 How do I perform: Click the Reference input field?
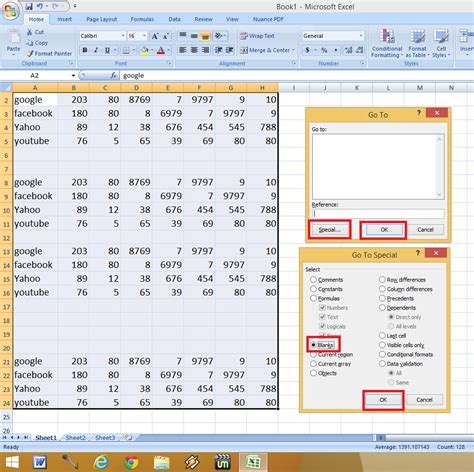click(378, 214)
